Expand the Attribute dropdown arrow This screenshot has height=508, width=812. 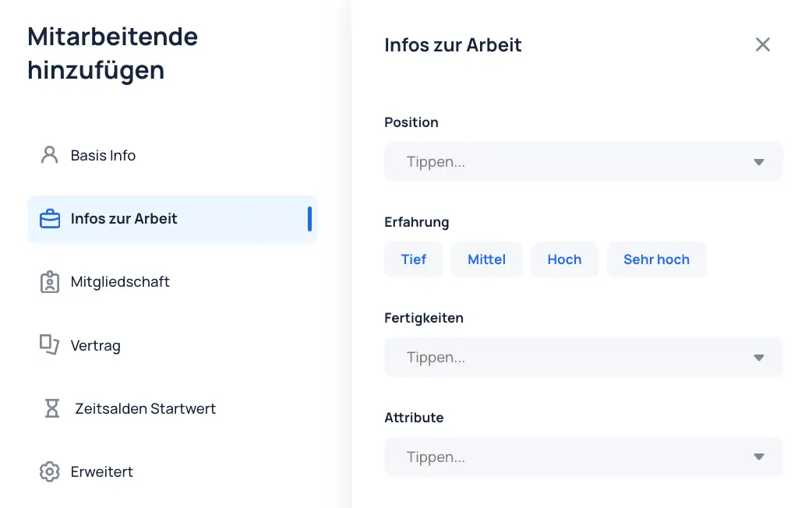pyautogui.click(x=759, y=457)
